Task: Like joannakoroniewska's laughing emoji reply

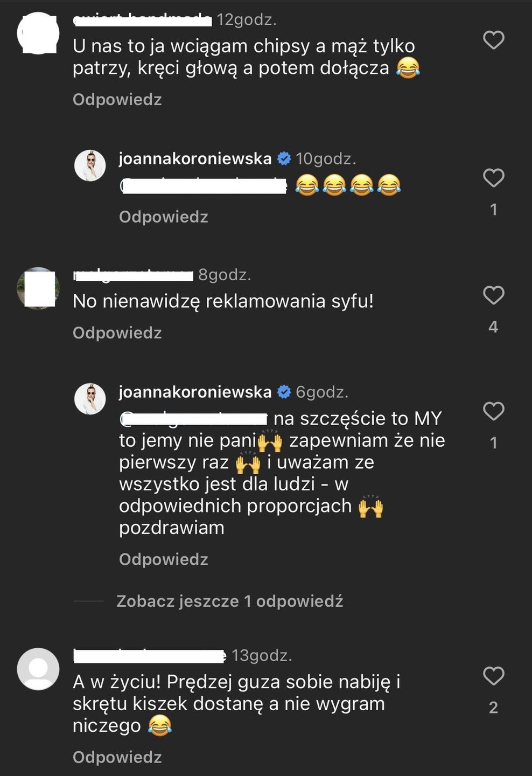Action: pyautogui.click(x=493, y=178)
